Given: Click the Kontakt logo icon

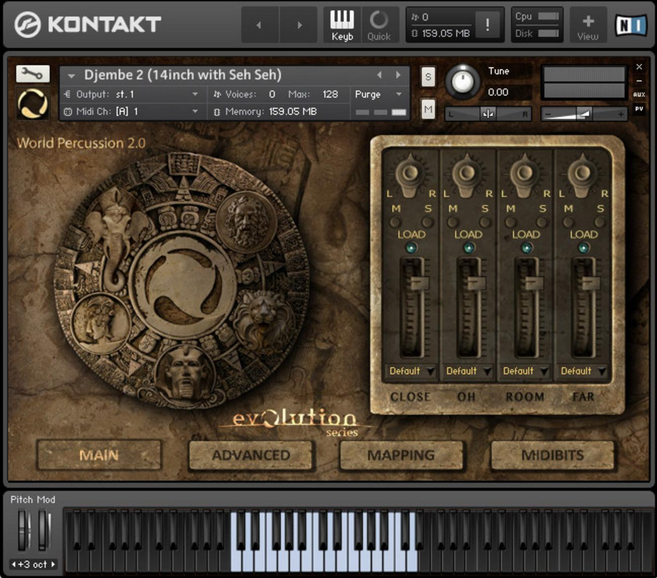Looking at the screenshot, I should (27, 24).
